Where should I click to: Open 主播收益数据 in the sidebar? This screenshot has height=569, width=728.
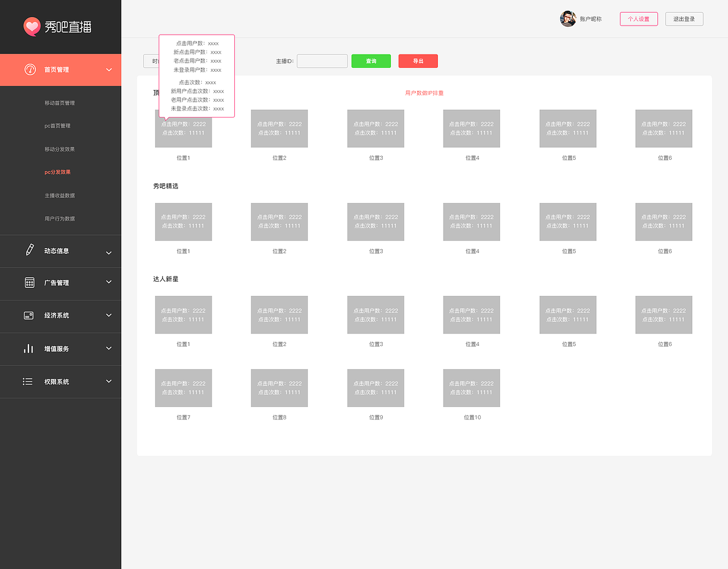click(60, 195)
